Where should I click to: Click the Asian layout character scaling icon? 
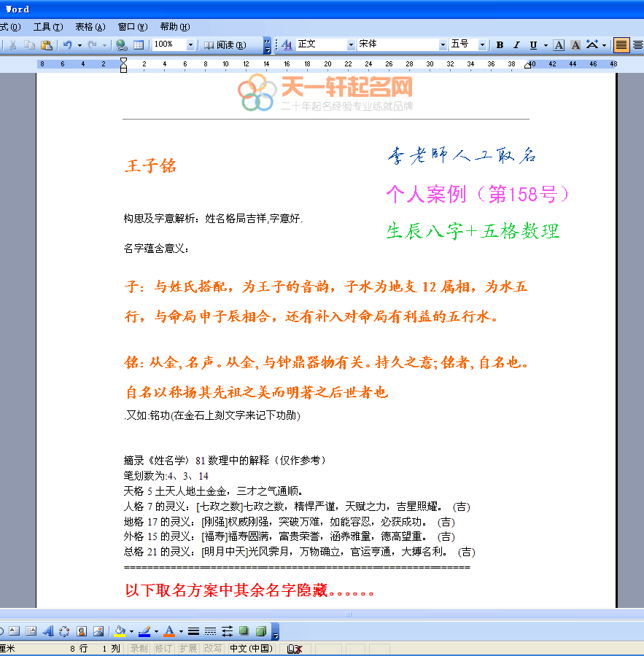point(592,44)
